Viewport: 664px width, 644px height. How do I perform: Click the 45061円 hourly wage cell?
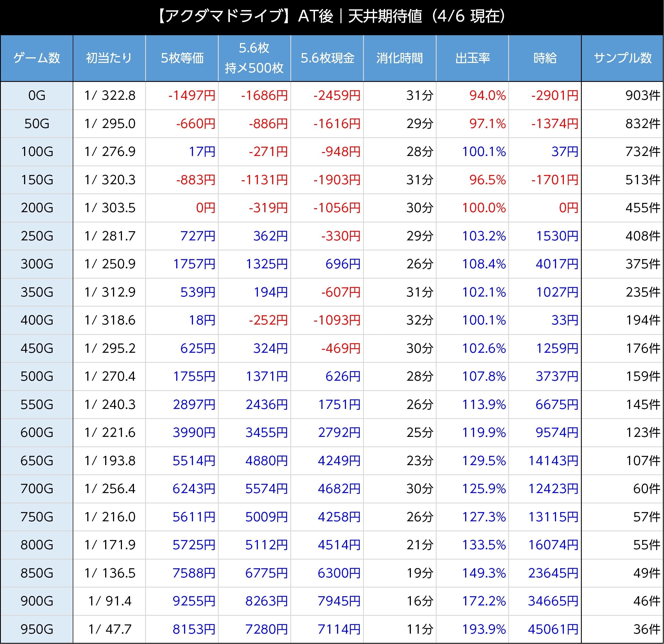pyautogui.click(x=553, y=629)
